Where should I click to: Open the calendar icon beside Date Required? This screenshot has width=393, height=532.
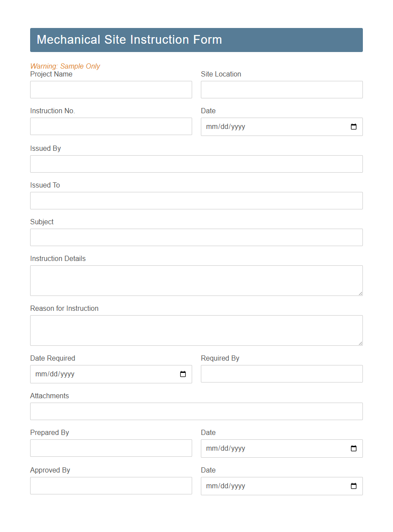point(183,374)
